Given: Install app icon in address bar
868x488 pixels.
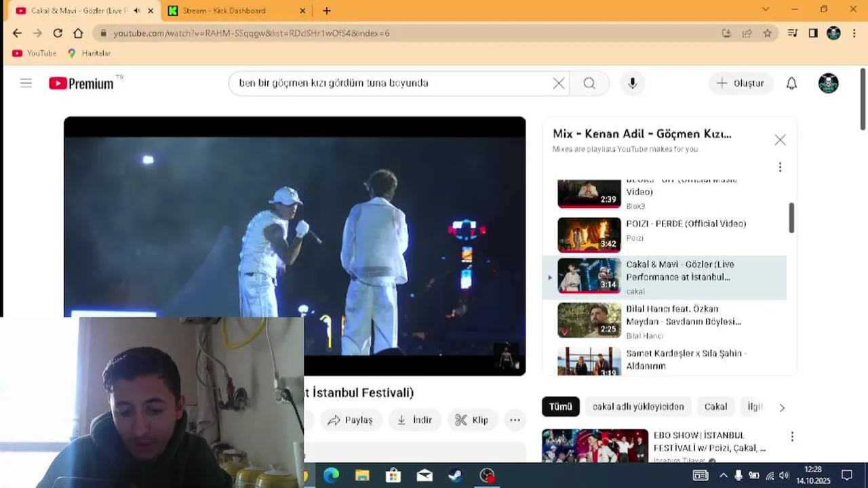Looking at the screenshot, I should click(x=727, y=33).
